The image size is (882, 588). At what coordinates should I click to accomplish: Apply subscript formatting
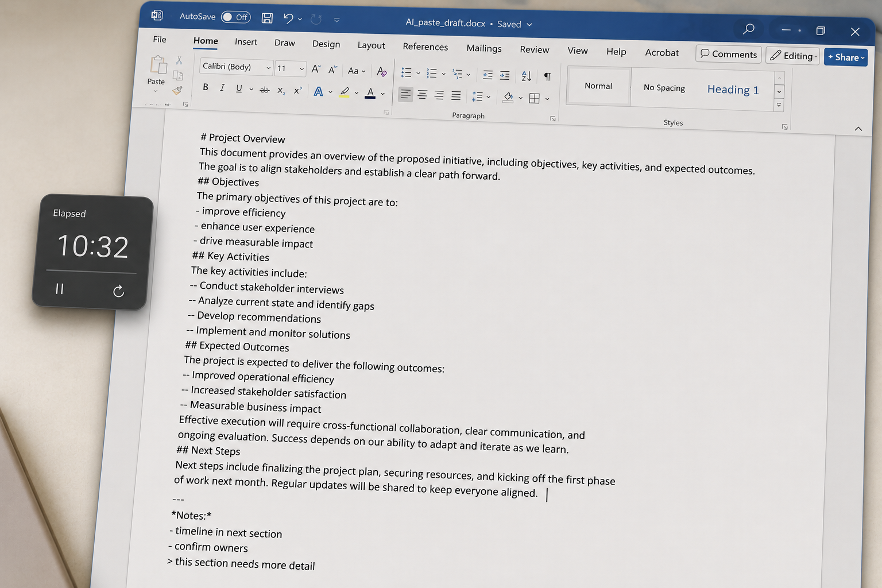[281, 90]
